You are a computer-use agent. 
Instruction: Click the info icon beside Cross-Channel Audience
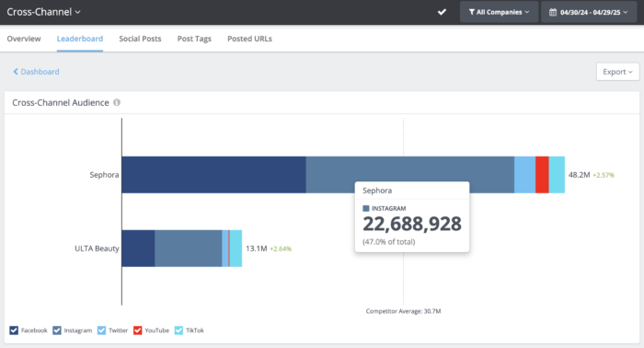coord(117,102)
